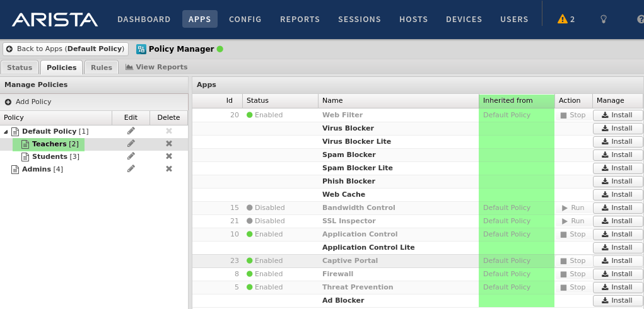Viewport: 644px width, 309px height.
Task: Install Application Control Lite
Action: click(x=618, y=247)
